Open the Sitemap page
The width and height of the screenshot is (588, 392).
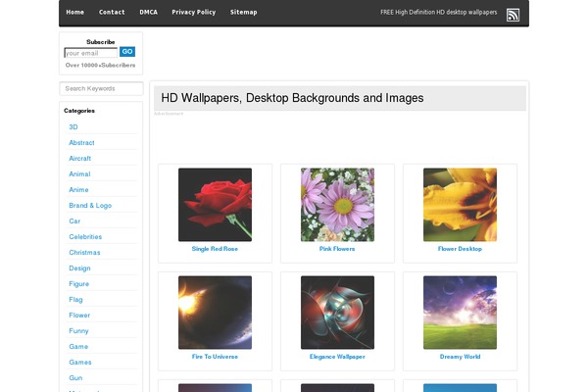244,12
